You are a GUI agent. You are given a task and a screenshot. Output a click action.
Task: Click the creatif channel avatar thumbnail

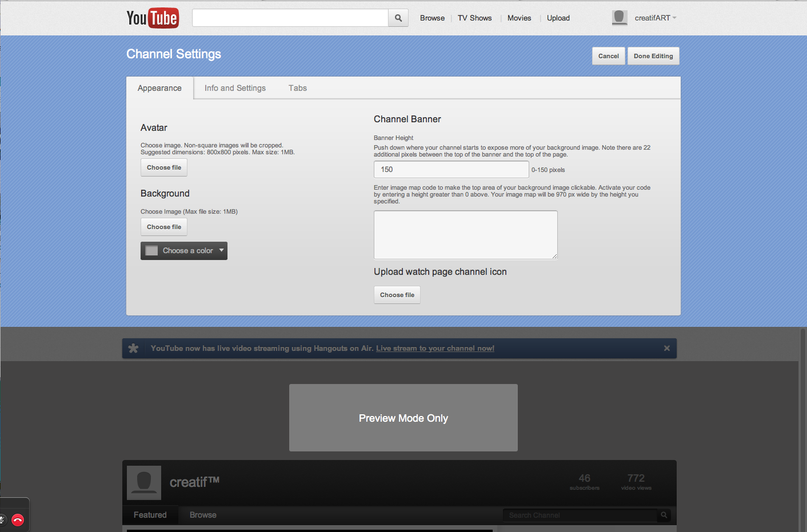click(x=144, y=482)
